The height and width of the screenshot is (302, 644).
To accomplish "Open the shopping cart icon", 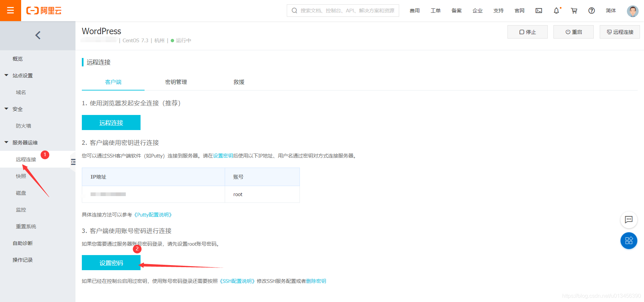I will coord(574,11).
